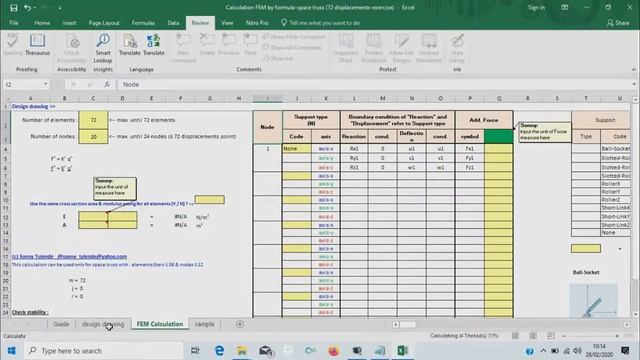Click the second Translate icon with arrows
The height and width of the screenshot is (360, 640).
tap(153, 44)
